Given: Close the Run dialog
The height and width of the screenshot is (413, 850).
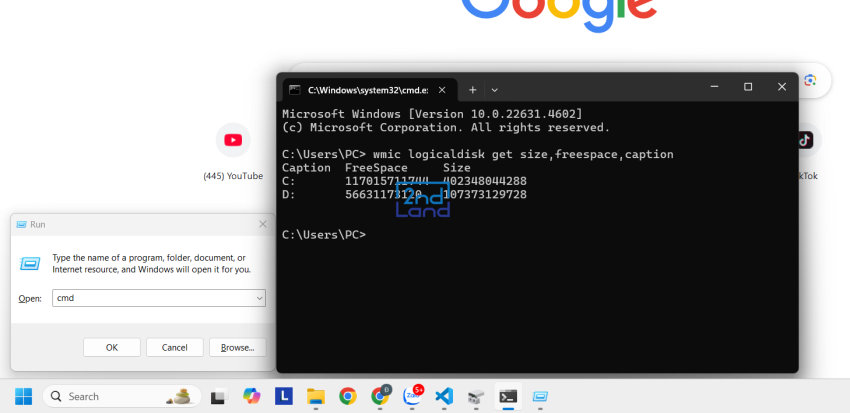Looking at the screenshot, I should (263, 224).
